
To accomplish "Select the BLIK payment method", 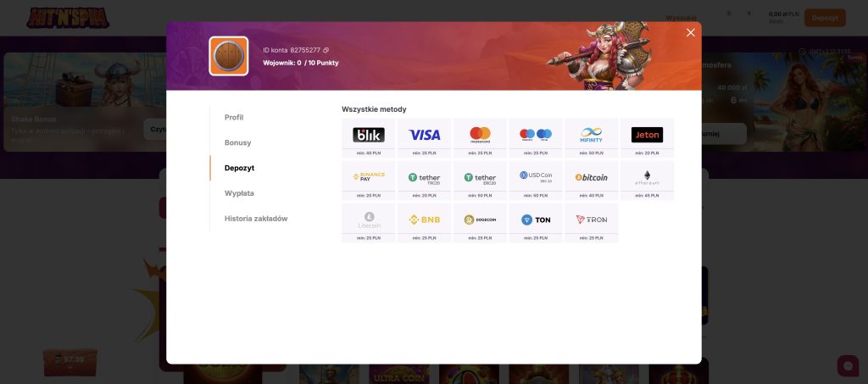I will pyautogui.click(x=369, y=138).
